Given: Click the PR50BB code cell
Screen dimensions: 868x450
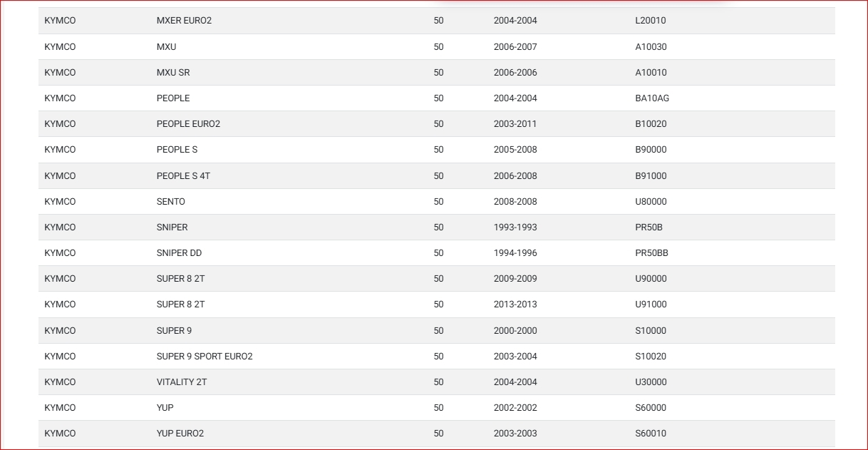Looking at the screenshot, I should [x=651, y=253].
